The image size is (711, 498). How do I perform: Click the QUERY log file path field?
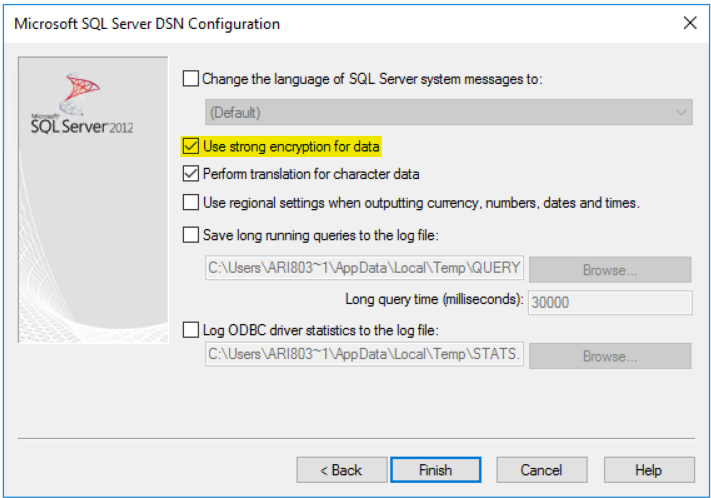click(364, 268)
